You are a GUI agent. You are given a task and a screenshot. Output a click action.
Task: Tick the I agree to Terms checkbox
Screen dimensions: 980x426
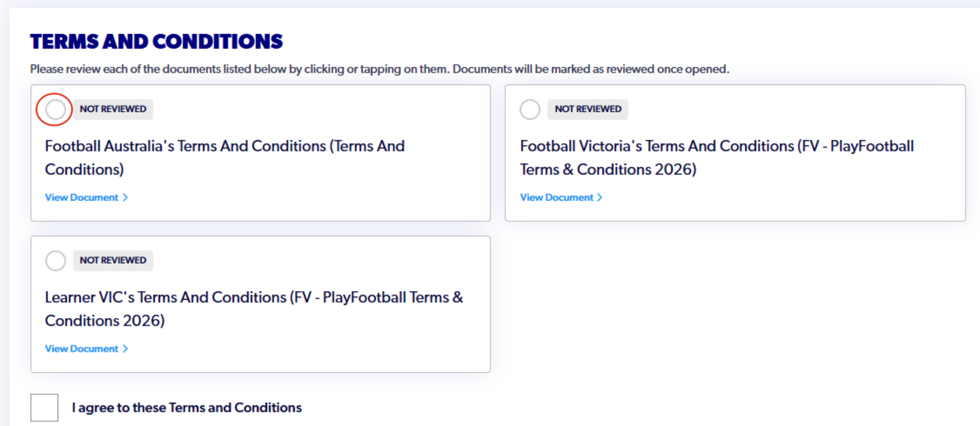pos(44,408)
